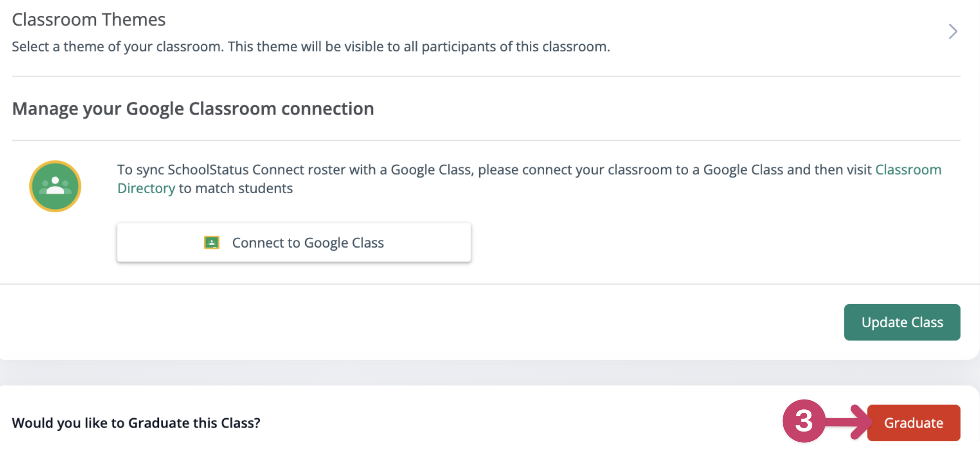Click the small Google Classroom icon in Connect button
Screen dimensions: 980x459
(212, 242)
